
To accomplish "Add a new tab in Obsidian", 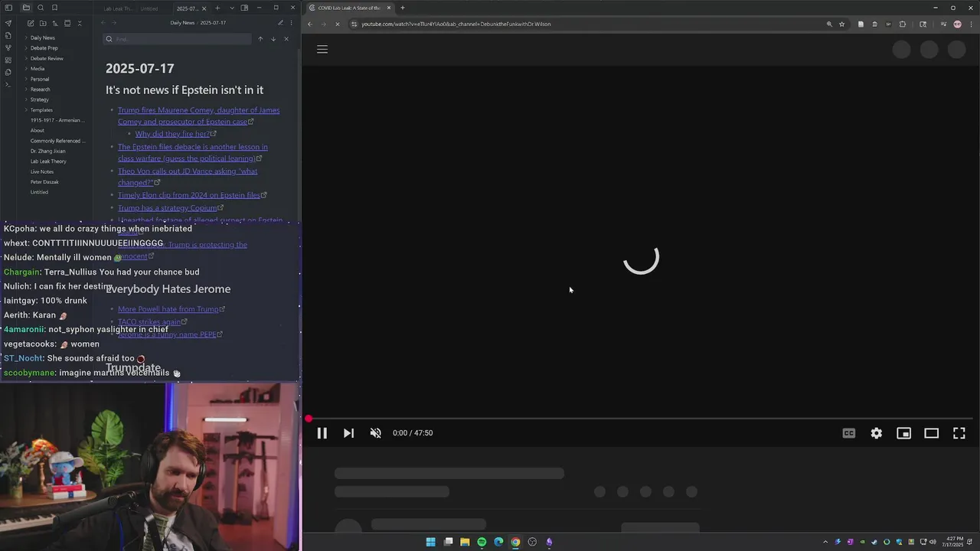I will pos(217,8).
